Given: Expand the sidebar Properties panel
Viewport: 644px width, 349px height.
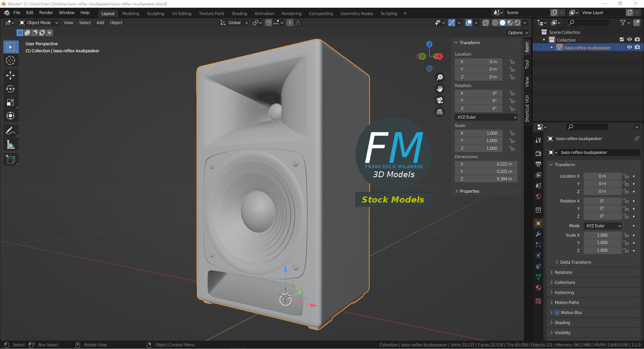Looking at the screenshot, I should pyautogui.click(x=470, y=191).
